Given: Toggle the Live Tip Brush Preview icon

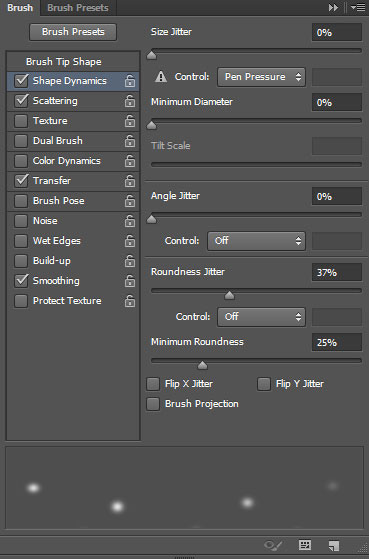Looking at the screenshot, I should click(x=273, y=545).
